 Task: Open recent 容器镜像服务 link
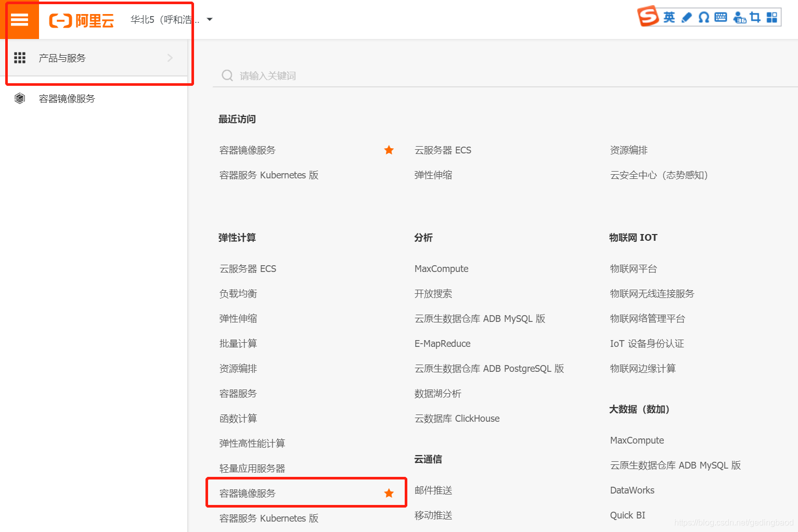[248, 150]
